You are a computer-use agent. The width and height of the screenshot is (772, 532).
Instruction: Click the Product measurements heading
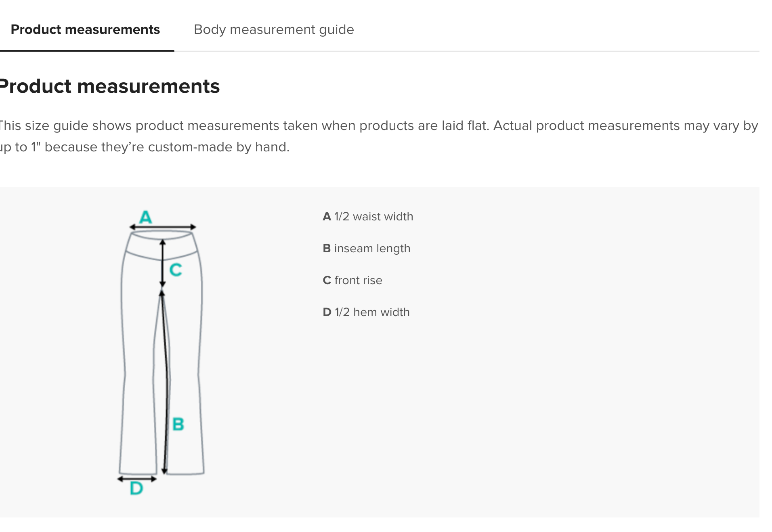110,86
